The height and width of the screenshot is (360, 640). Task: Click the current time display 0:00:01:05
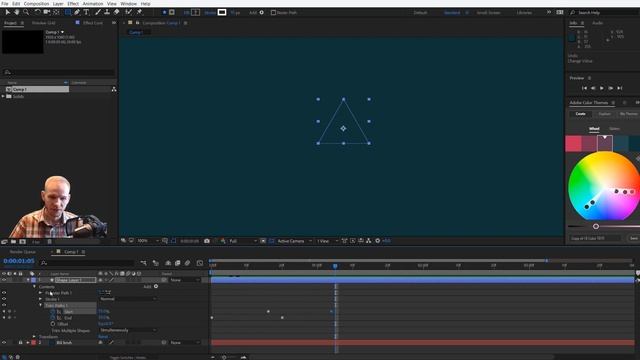pos(19,261)
